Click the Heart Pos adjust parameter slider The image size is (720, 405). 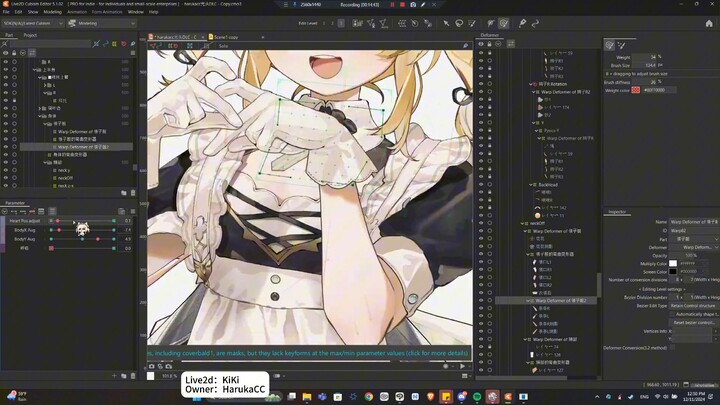[x=82, y=221]
